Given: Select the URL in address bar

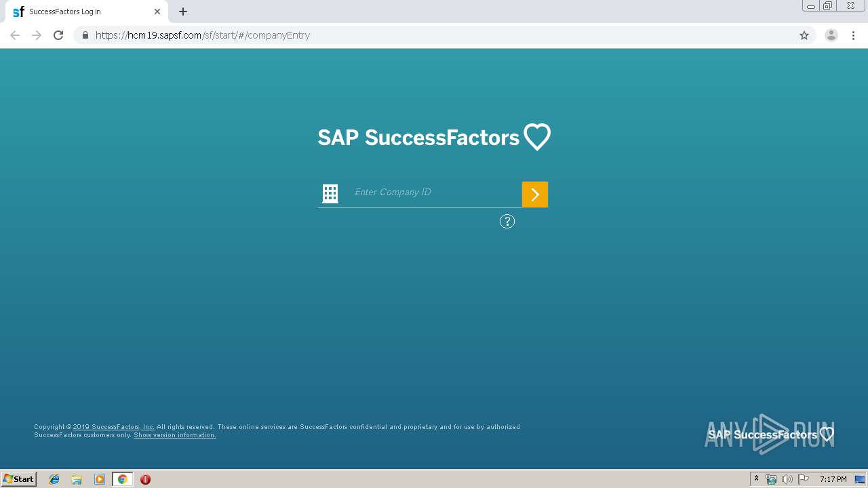Looking at the screenshot, I should [x=203, y=35].
